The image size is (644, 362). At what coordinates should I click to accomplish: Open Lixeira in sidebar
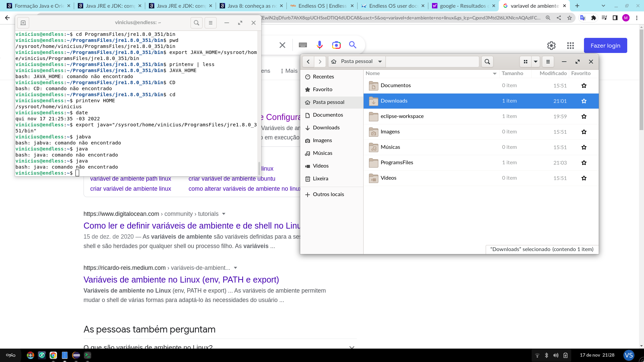[332, 179]
